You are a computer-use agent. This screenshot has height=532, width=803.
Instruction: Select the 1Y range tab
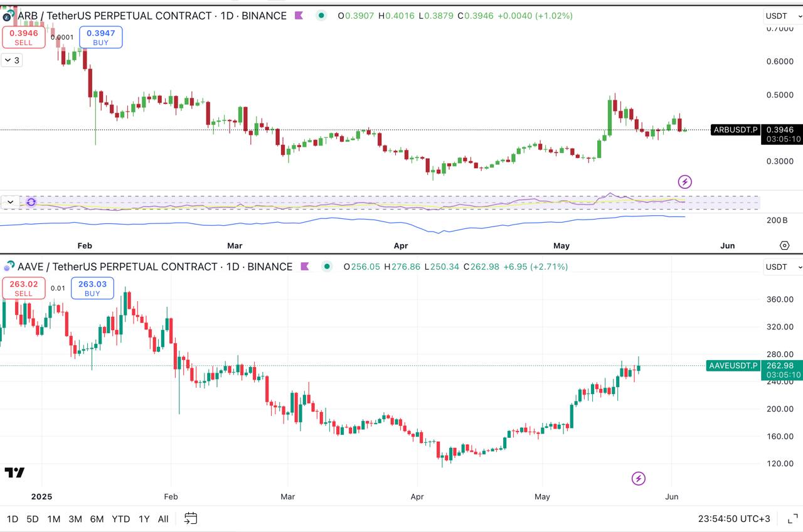tap(144, 519)
